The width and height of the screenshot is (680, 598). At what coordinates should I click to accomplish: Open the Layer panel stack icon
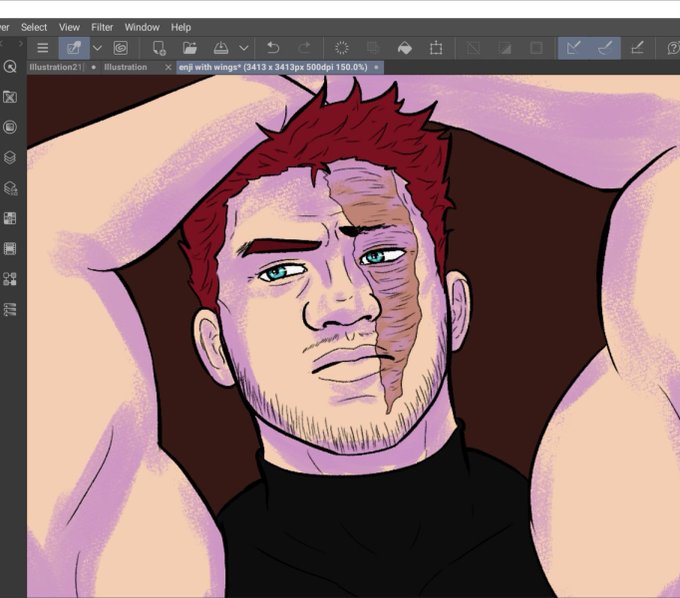tap(10, 157)
